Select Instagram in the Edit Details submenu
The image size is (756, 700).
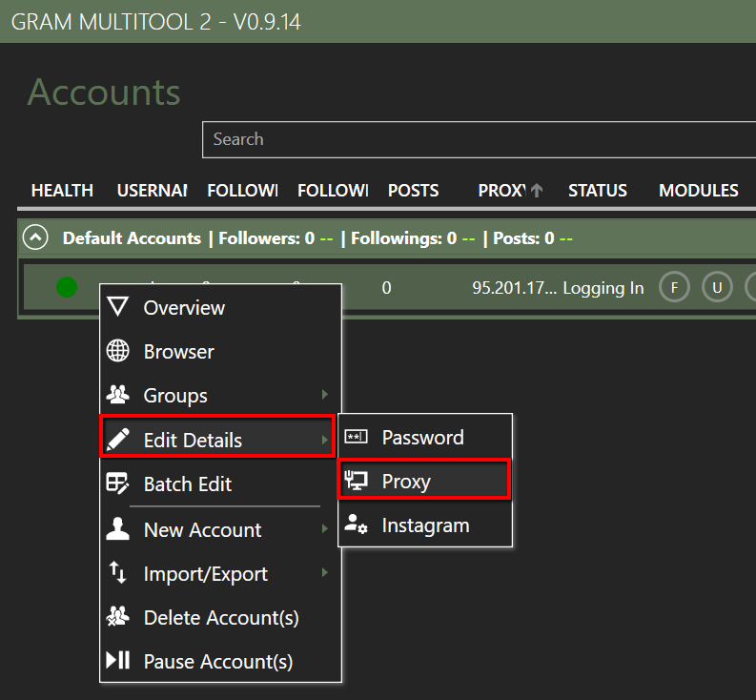tap(425, 525)
